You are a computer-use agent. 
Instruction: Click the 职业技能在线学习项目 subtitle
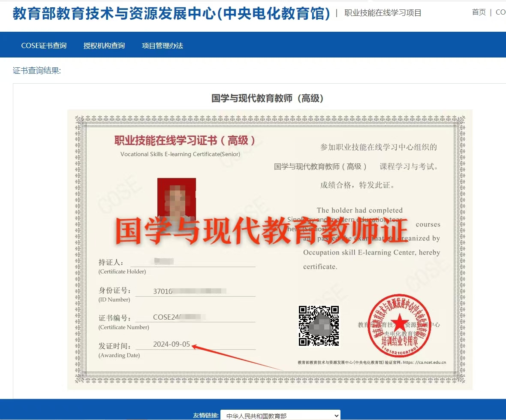[383, 13]
